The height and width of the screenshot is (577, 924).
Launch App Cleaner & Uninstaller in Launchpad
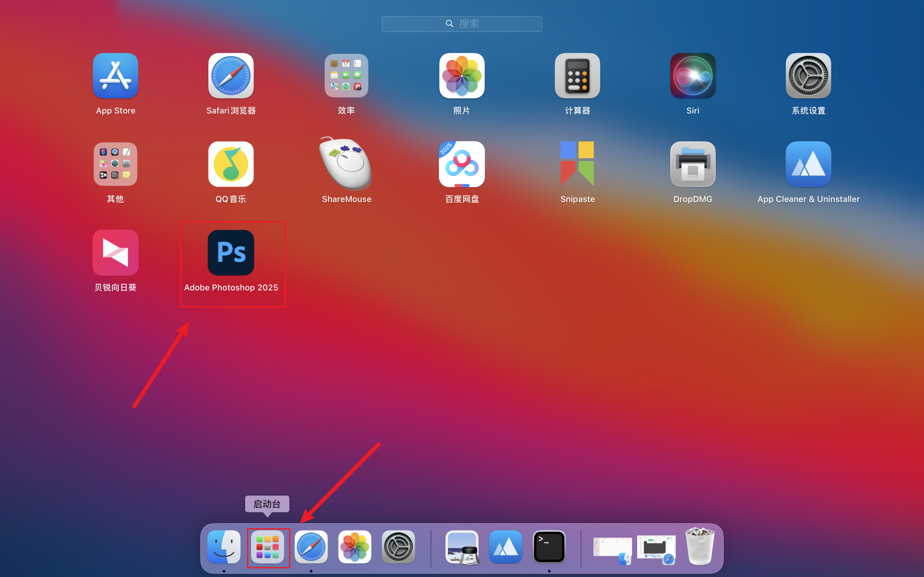[x=808, y=164]
